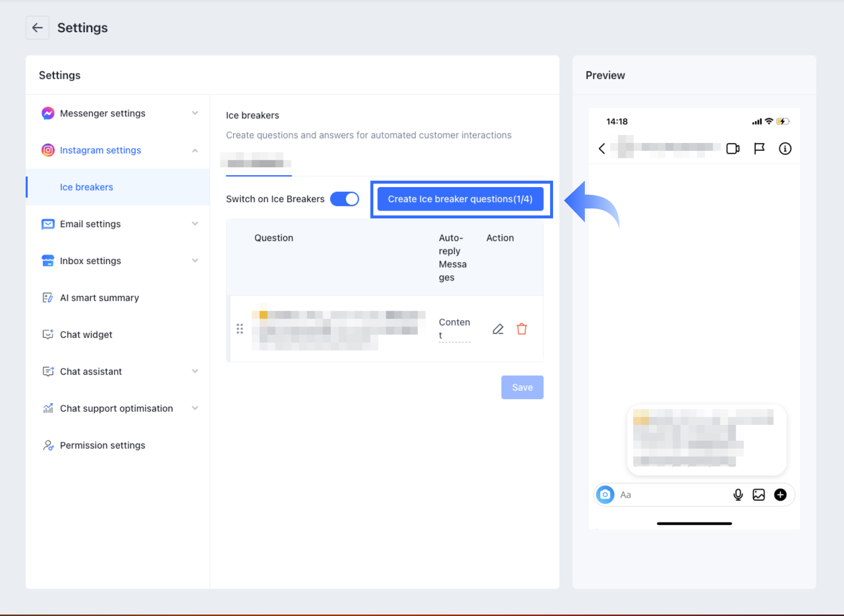Select Ice breakers submenu item
844x616 pixels.
tap(118, 187)
